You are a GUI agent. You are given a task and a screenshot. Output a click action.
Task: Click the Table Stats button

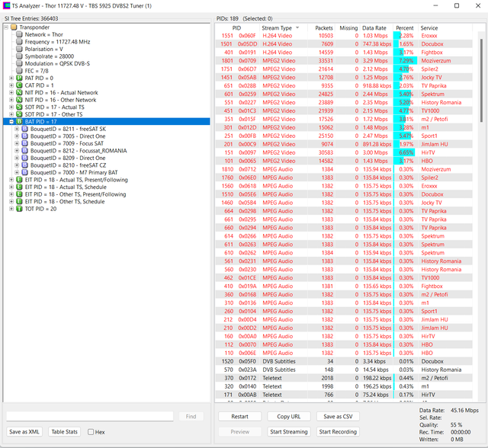[64, 432]
